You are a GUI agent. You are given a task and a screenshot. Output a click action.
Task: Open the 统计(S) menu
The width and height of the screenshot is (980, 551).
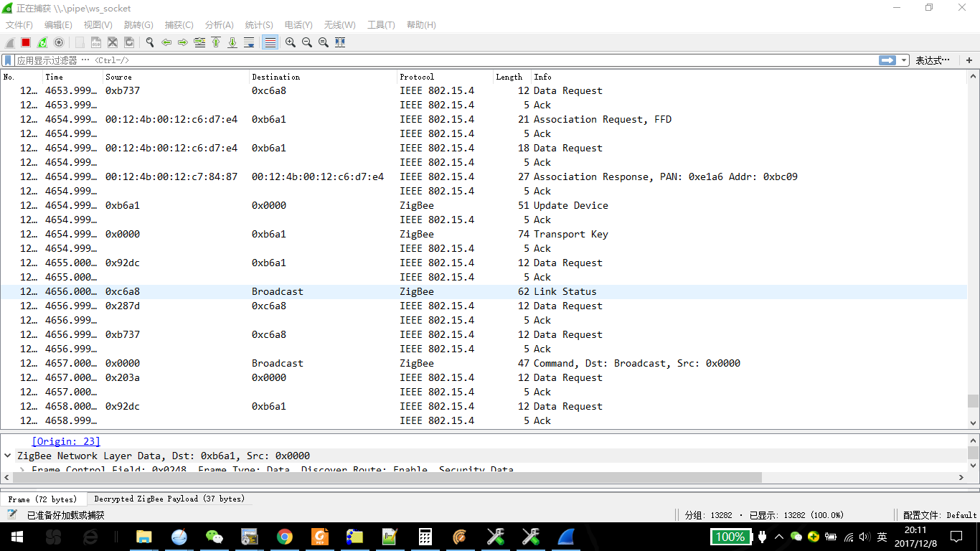coord(259,25)
